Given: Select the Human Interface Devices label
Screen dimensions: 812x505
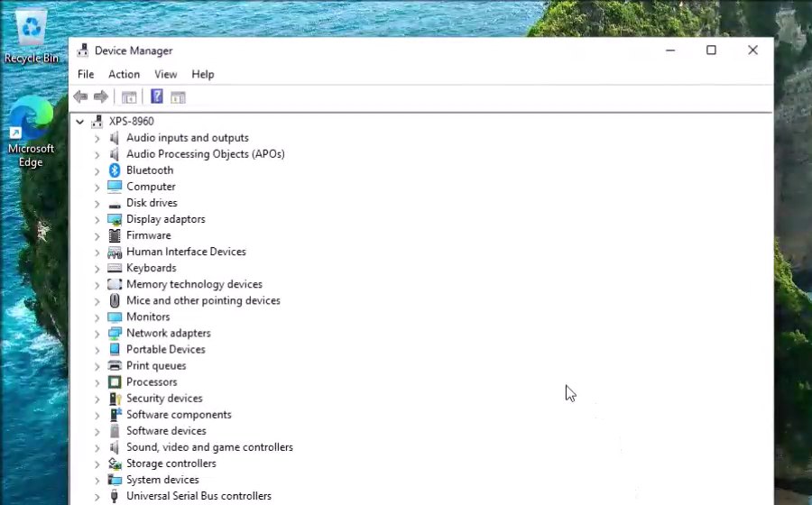Looking at the screenshot, I should (186, 252).
